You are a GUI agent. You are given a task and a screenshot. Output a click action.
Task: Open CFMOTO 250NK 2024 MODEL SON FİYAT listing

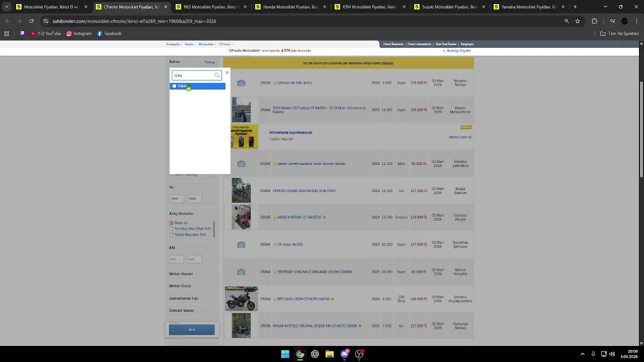coord(304,191)
